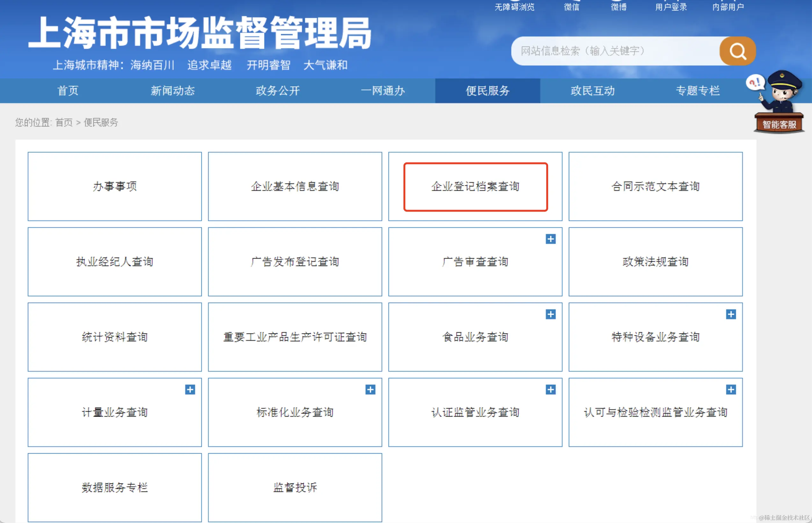Expand the plus icon on 广告审查查询
812x523 pixels.
click(550, 239)
